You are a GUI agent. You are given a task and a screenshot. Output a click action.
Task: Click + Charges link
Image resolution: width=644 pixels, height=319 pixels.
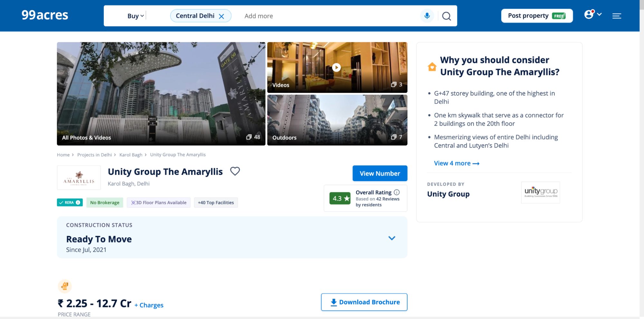(x=149, y=305)
